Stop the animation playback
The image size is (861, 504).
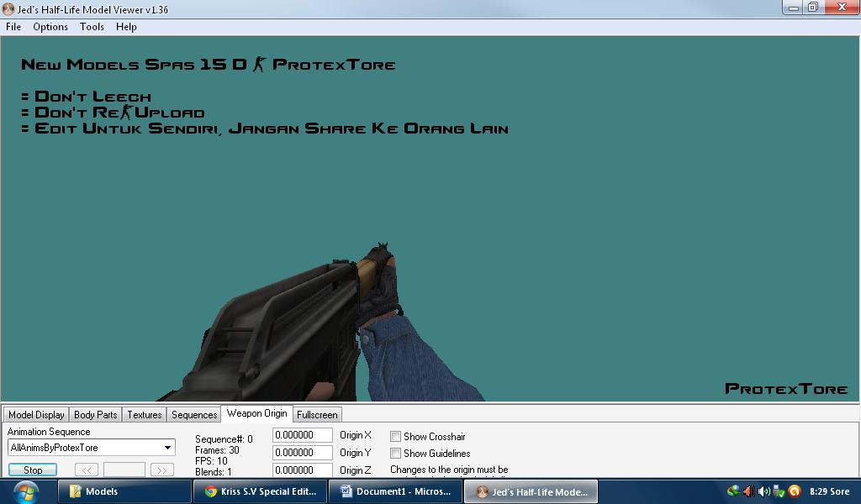pos(33,470)
